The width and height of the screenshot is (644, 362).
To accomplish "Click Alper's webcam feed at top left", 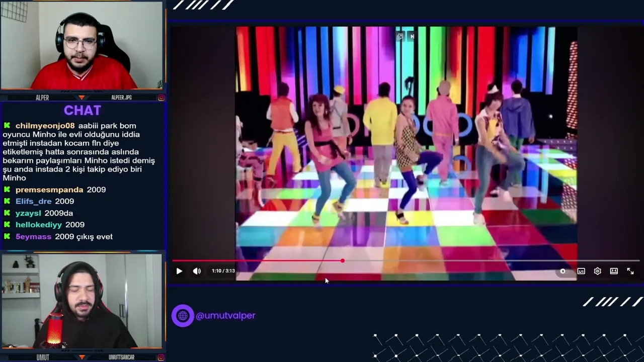I will tap(82, 45).
